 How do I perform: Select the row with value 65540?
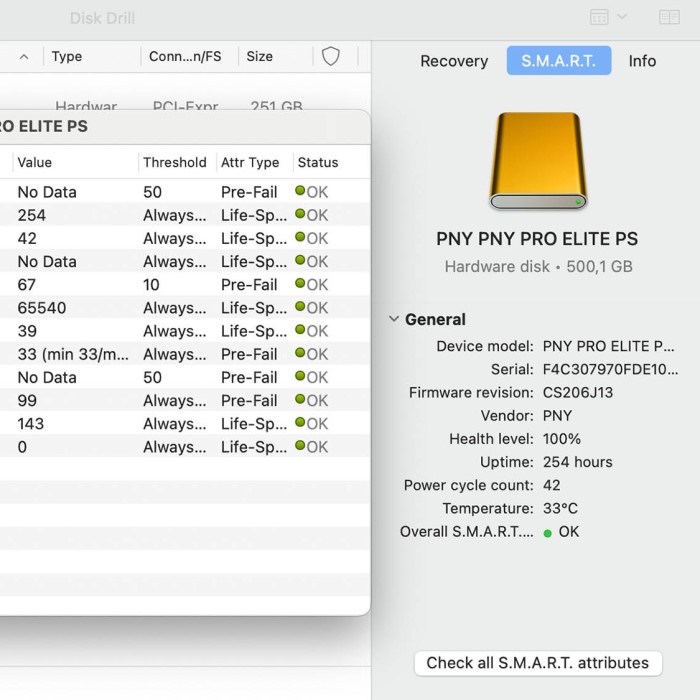tap(184, 308)
